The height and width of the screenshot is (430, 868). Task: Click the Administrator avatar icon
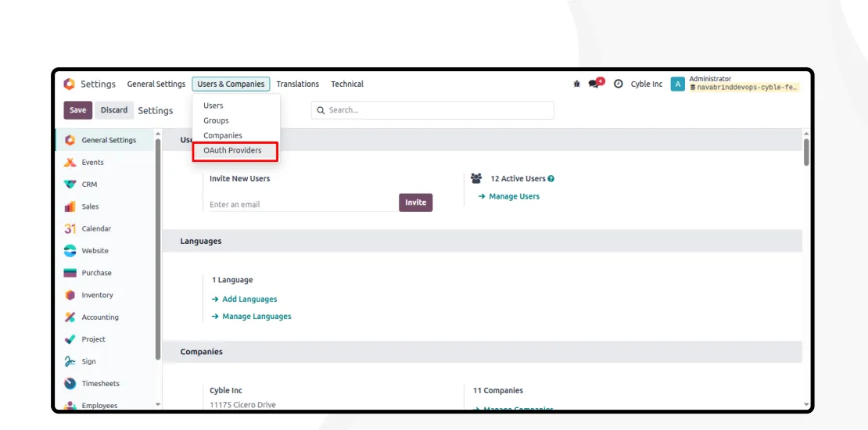point(678,84)
